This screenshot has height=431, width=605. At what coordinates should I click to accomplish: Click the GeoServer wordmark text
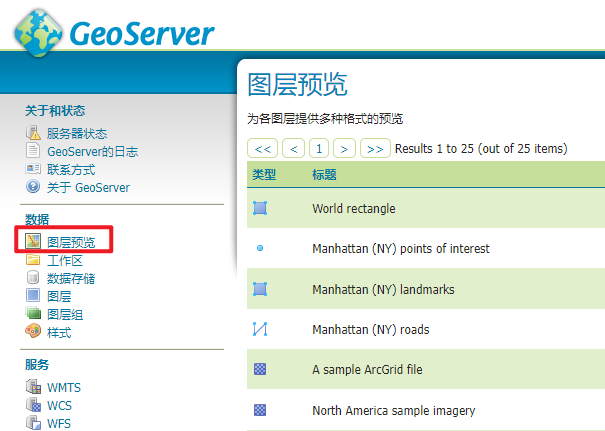pyautogui.click(x=142, y=34)
